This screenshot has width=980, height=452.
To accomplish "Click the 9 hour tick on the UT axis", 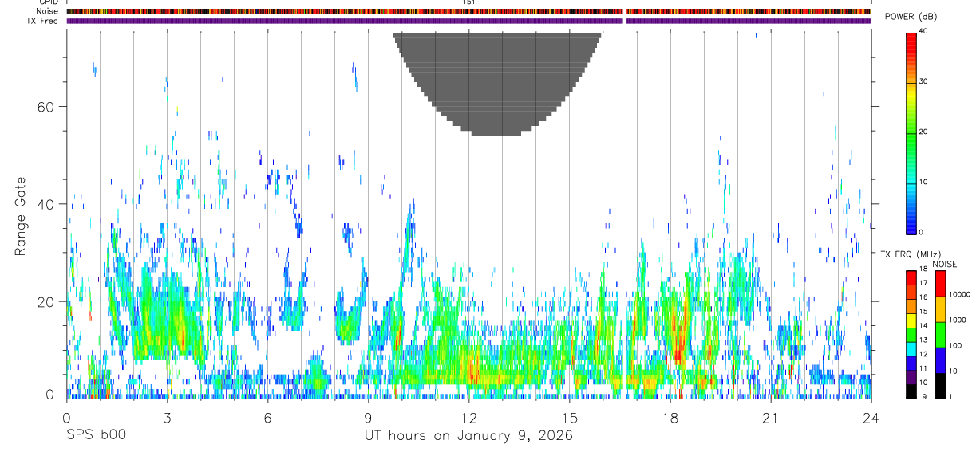I will tap(368, 417).
